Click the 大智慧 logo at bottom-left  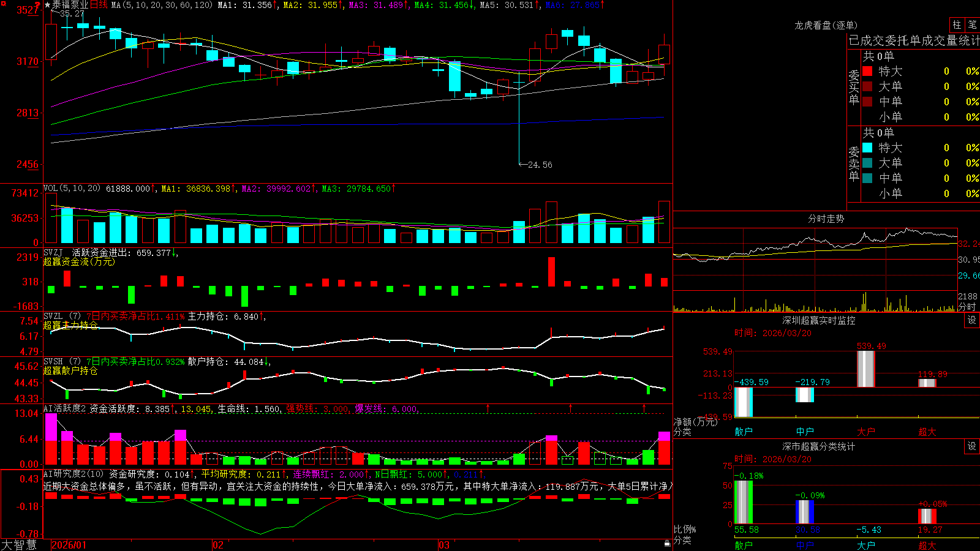[19, 545]
